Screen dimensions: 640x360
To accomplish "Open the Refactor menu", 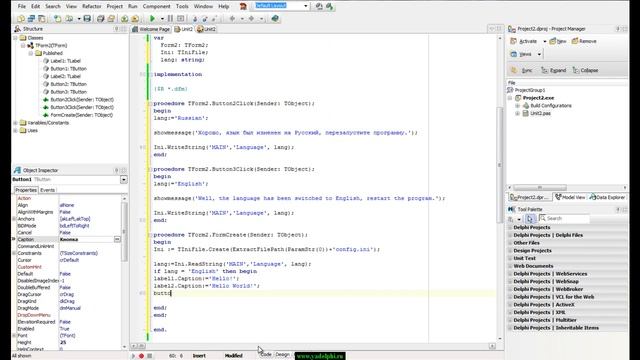I will click(91, 6).
